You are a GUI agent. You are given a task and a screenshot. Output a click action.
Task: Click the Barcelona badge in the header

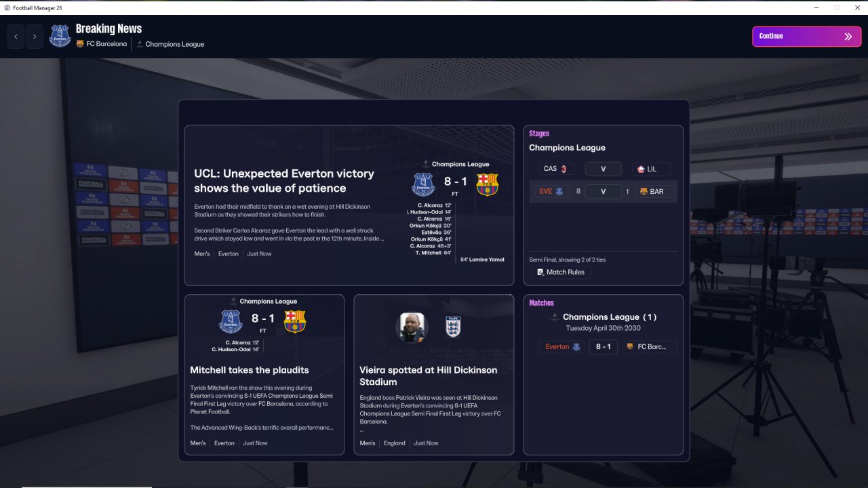80,44
